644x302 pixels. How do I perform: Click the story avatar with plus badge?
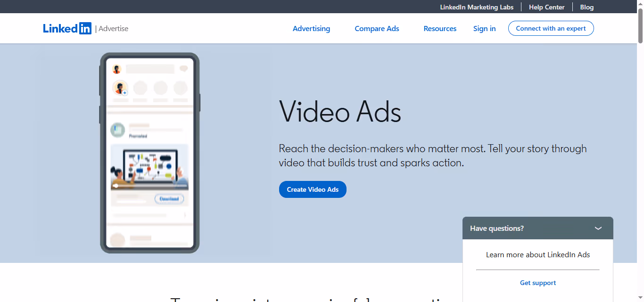[120, 88]
